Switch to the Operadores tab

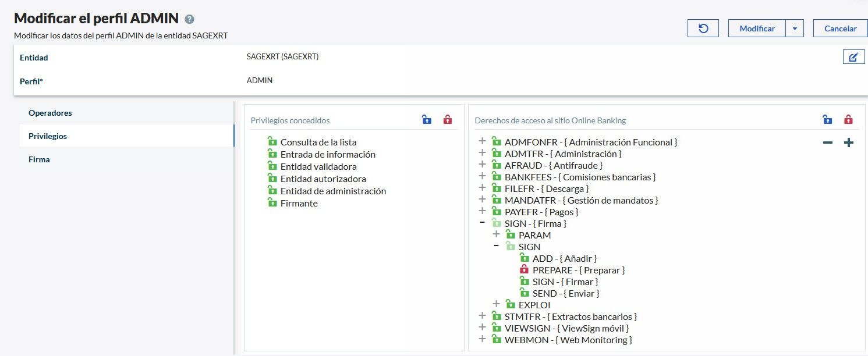50,113
